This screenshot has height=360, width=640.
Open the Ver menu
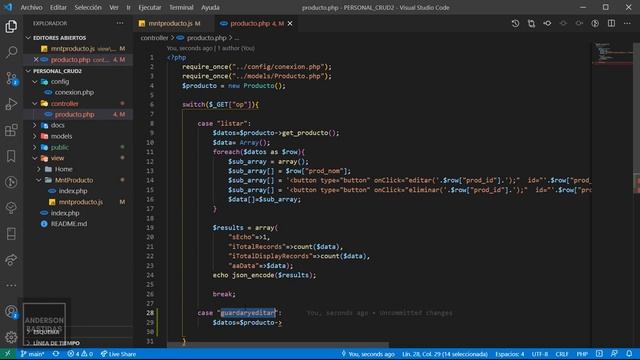pos(114,7)
